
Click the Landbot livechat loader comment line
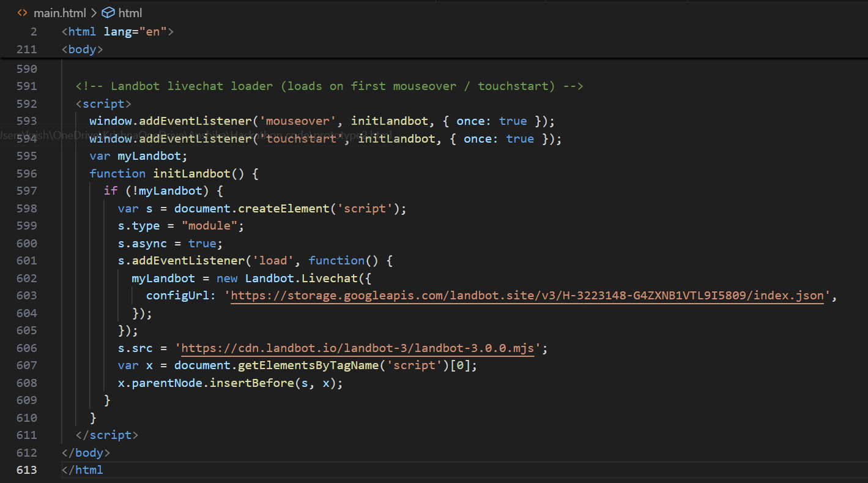[x=329, y=86]
